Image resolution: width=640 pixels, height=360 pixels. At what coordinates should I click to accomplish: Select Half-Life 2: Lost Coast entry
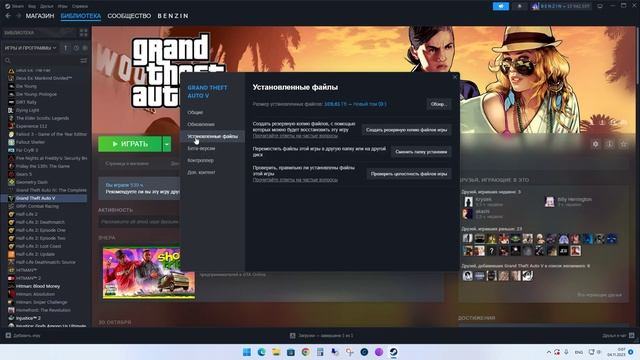point(38,246)
